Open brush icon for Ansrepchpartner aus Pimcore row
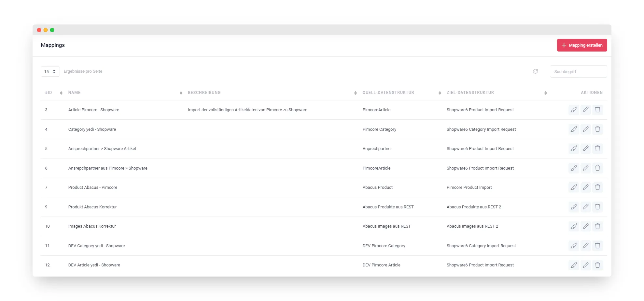Image resolution: width=644 pixels, height=301 pixels. (x=574, y=168)
